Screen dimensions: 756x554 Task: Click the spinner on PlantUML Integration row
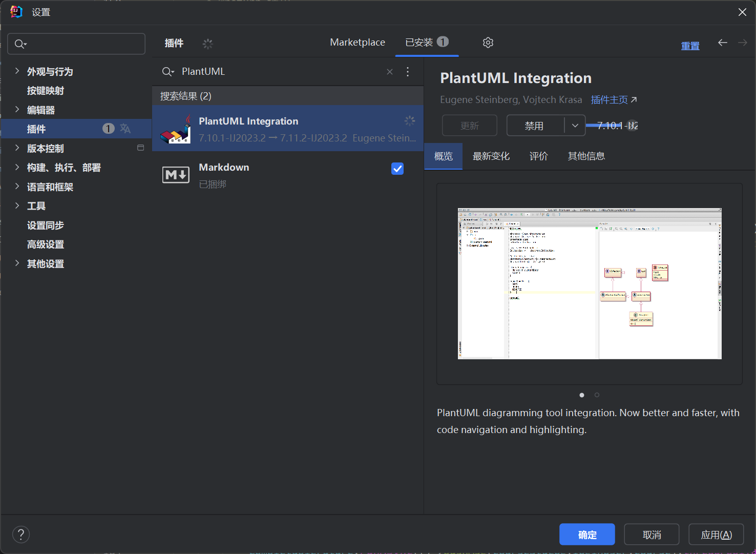click(410, 121)
